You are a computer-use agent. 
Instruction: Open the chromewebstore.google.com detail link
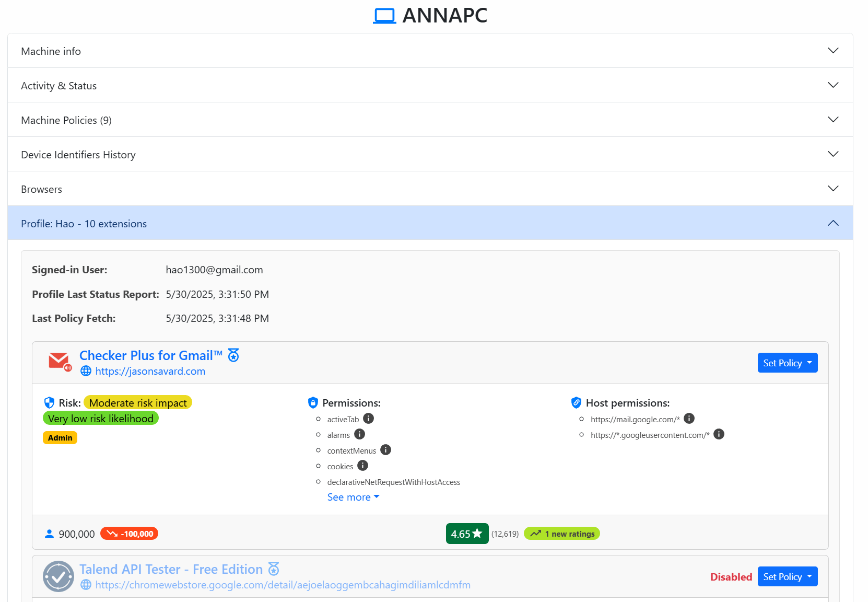pyautogui.click(x=283, y=585)
